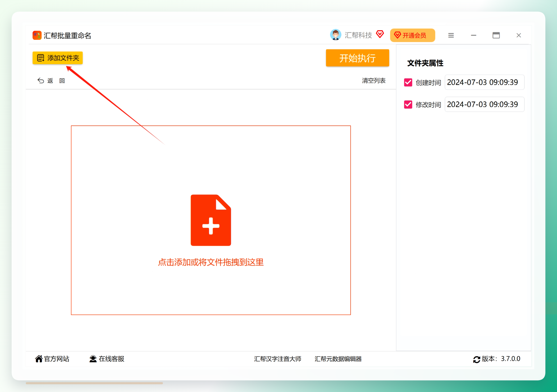
Task: Click the 版本: 3.7.0.0 text
Action: pos(501,359)
